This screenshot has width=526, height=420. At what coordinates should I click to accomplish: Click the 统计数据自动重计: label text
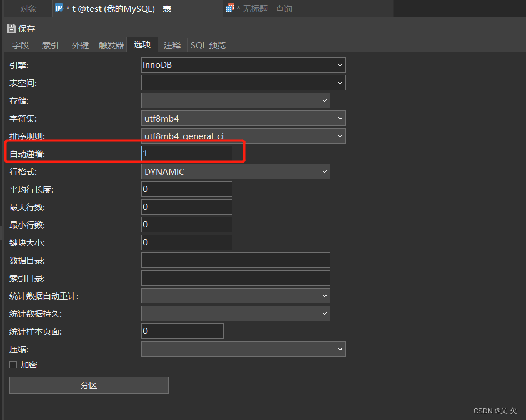tap(44, 296)
